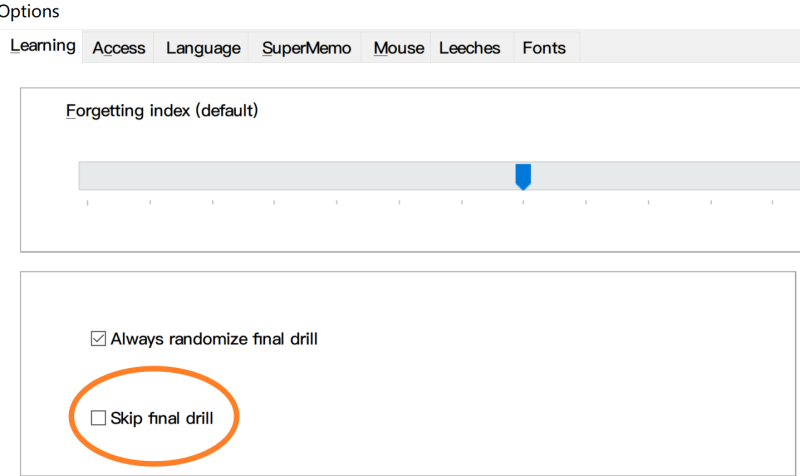800x476 pixels.
Task: Click the Options window title text
Action: 29,11
